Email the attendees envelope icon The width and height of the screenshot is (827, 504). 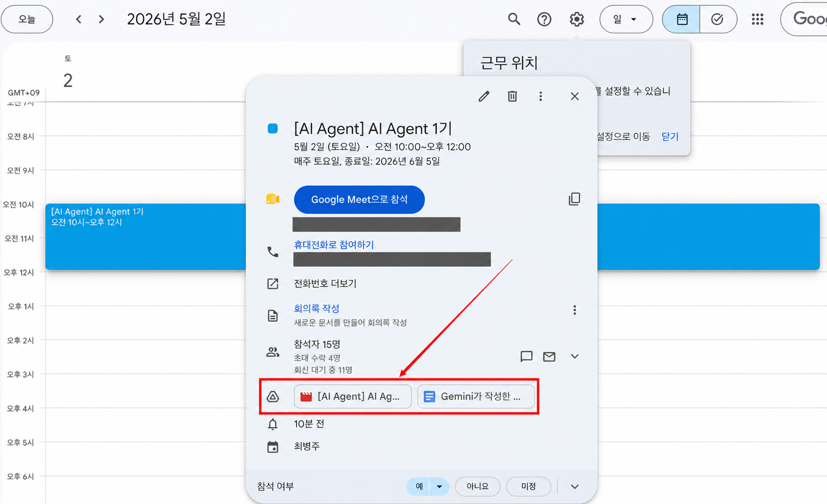(x=549, y=356)
